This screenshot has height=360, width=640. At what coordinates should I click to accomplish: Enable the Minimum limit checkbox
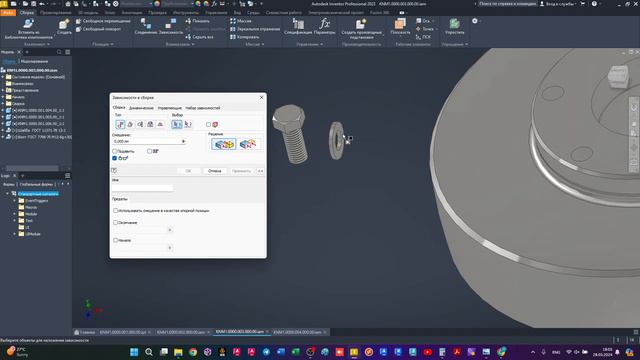pos(116,240)
